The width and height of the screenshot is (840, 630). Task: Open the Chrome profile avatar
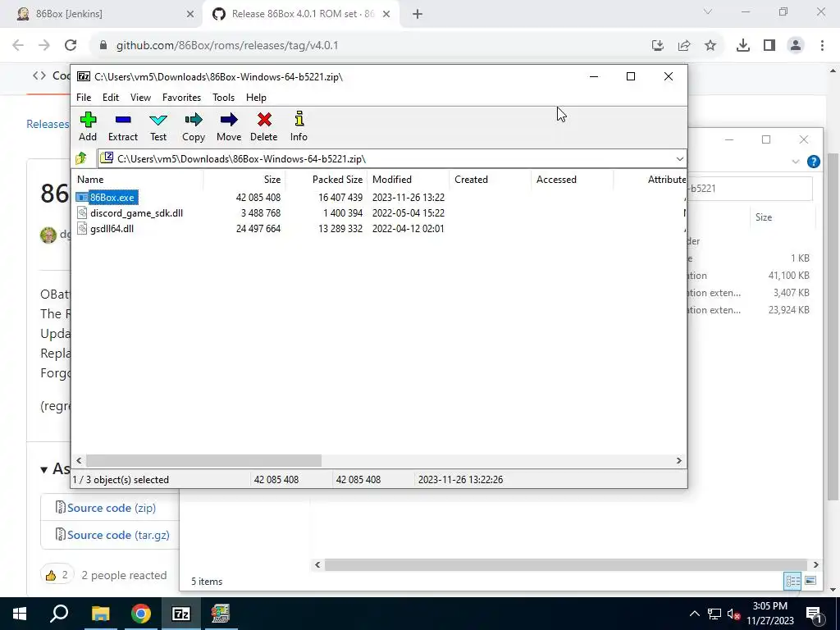[x=796, y=45]
